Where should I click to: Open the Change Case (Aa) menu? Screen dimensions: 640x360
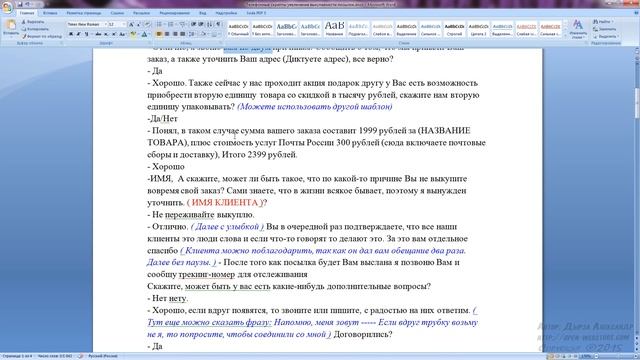122,34
